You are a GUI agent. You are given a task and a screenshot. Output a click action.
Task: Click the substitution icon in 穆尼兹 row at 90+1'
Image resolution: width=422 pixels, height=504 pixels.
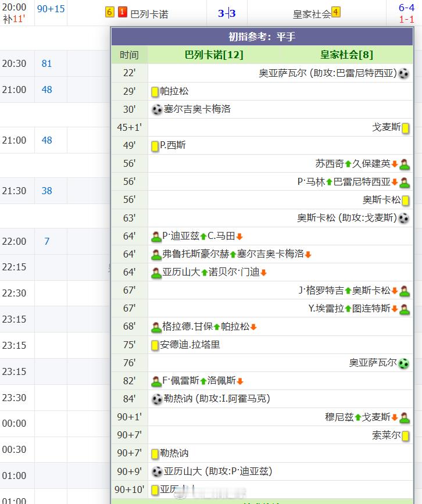tap(405, 417)
